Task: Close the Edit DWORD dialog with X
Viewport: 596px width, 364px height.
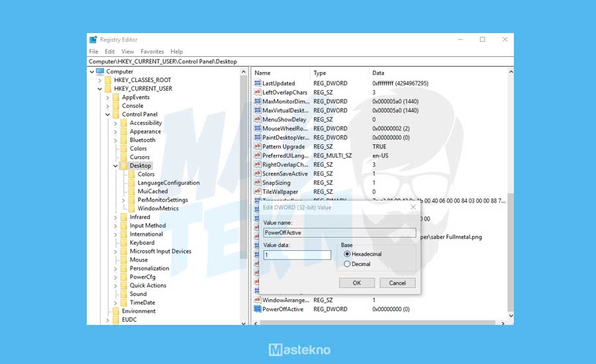Action: click(413, 207)
